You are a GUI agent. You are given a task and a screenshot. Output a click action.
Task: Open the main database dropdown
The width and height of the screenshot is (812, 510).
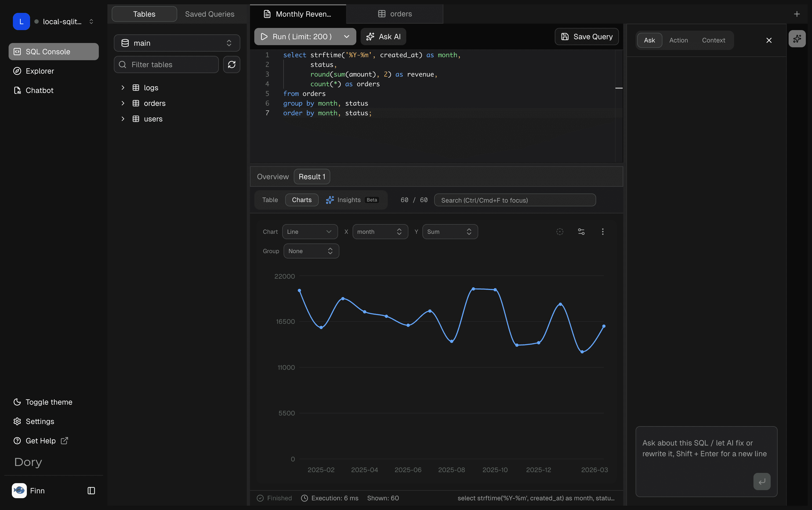[x=177, y=43]
